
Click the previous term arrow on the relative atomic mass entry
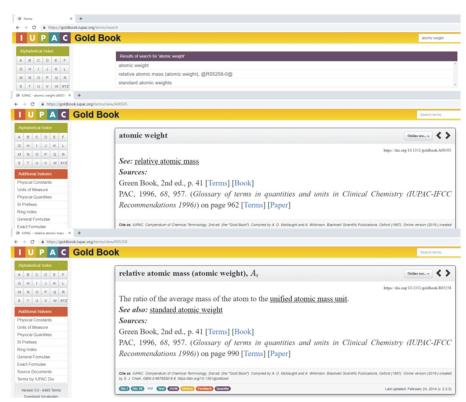tap(439, 273)
